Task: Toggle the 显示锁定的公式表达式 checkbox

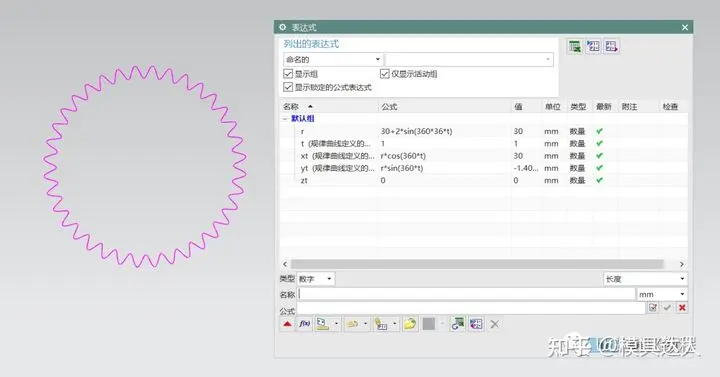Action: (288, 87)
